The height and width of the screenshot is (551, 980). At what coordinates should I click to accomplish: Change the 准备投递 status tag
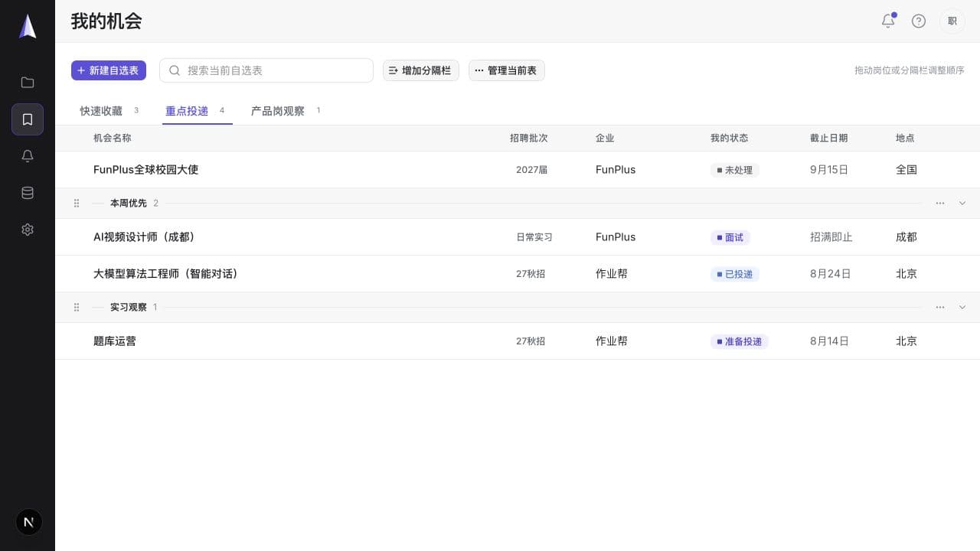(740, 341)
